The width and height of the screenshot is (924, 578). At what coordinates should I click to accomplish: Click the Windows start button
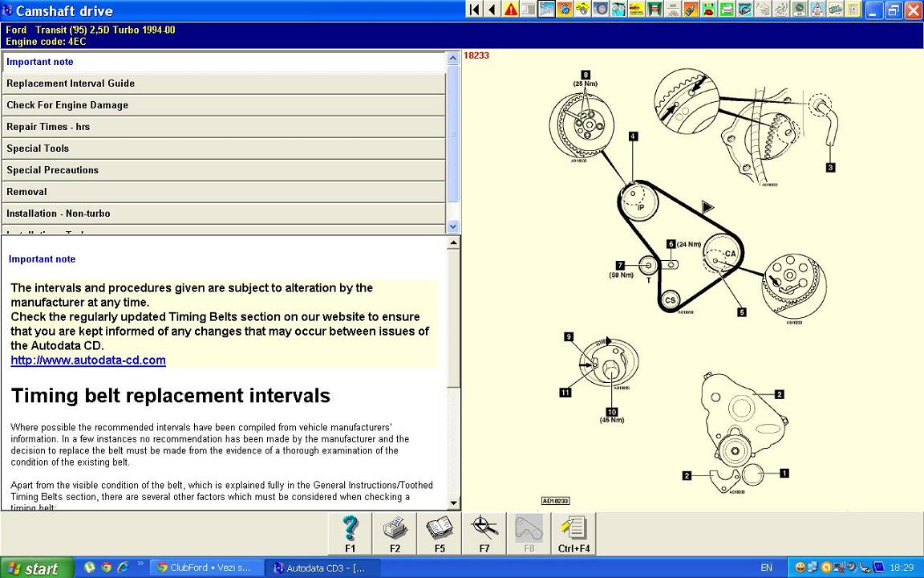33,568
